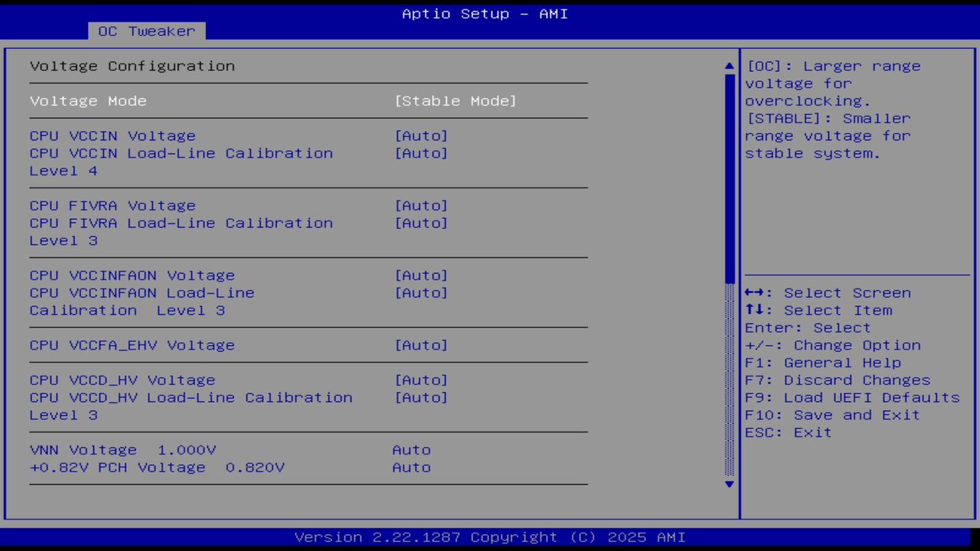Select the VNN Voltage 1.000V label
Viewport: 980px width, 551px height.
(123, 450)
